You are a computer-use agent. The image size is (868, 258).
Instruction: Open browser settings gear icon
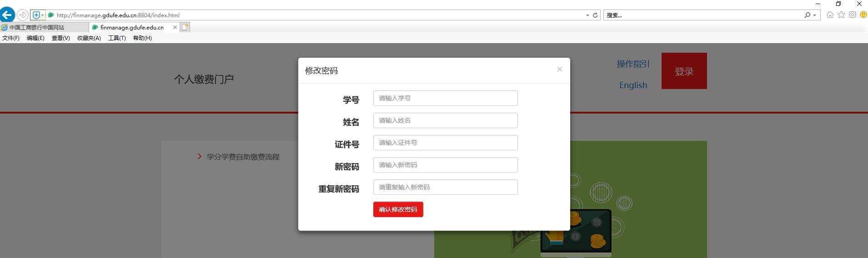pos(853,15)
